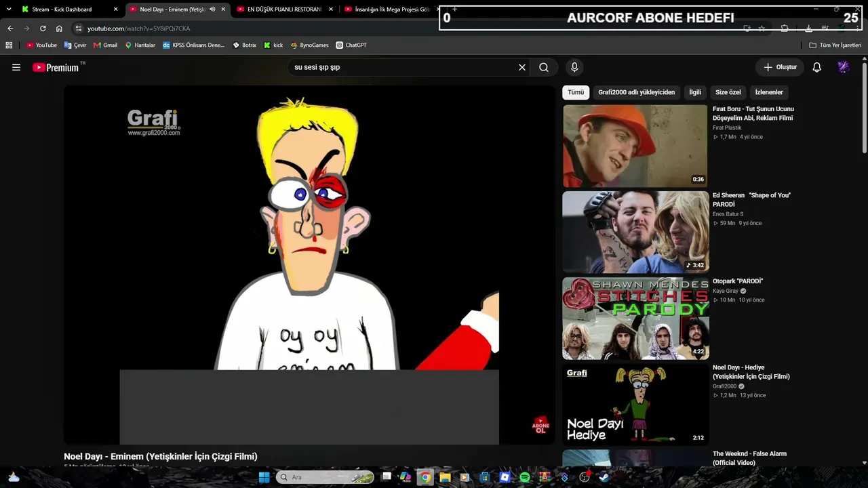868x488 pixels.
Task: Select the Tümü filter chip
Action: click(576, 92)
